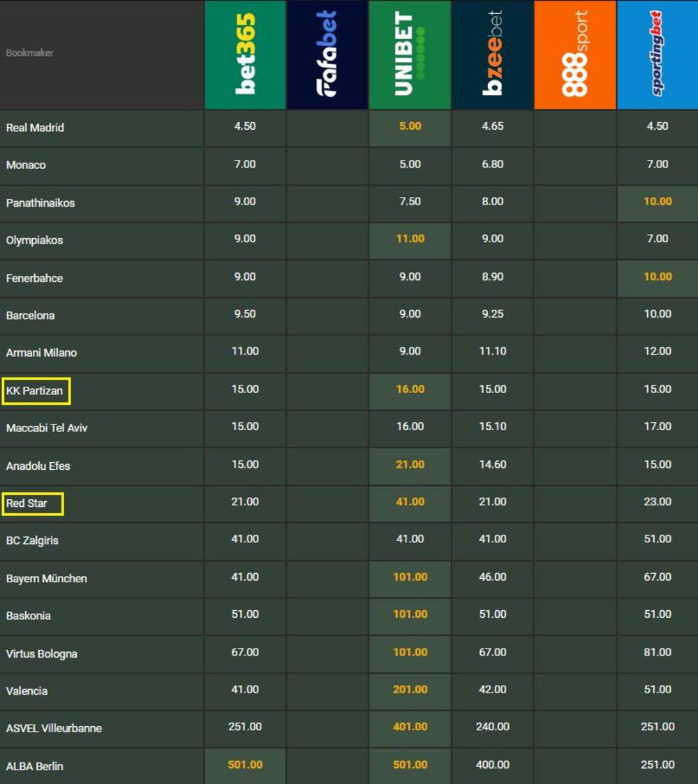Open the Red Star team row label

coord(27,503)
